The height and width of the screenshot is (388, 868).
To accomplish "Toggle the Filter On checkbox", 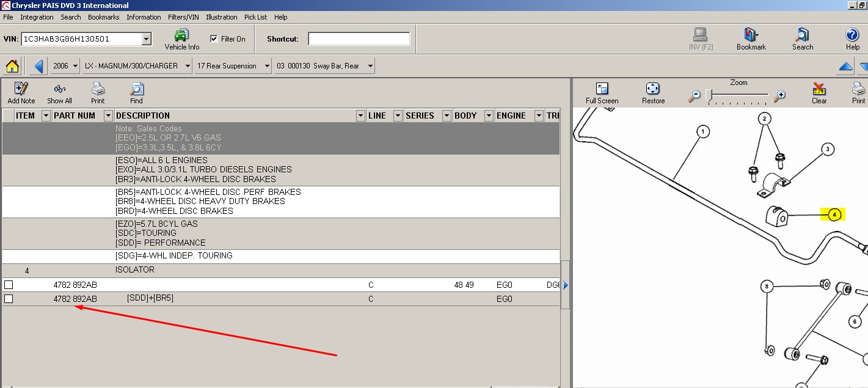I will [214, 38].
